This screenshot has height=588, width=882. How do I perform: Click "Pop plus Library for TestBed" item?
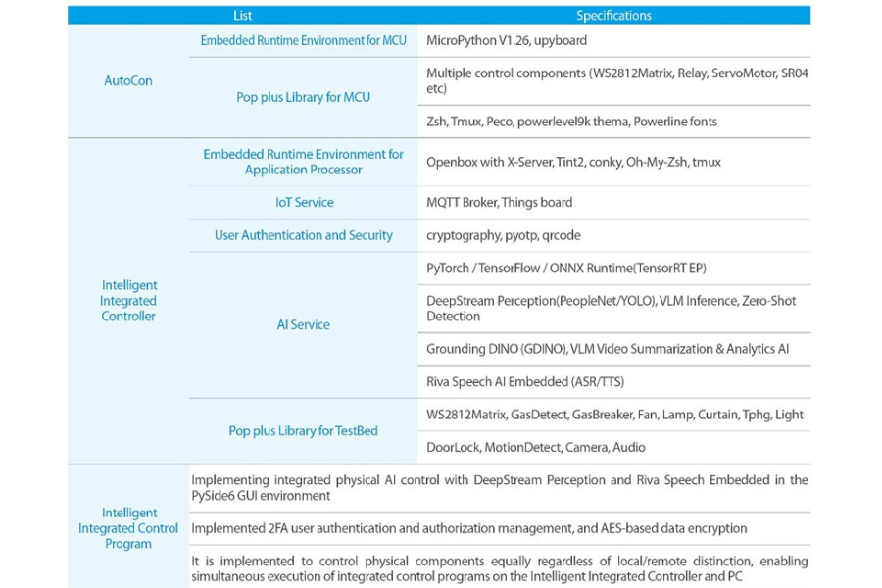(x=303, y=430)
